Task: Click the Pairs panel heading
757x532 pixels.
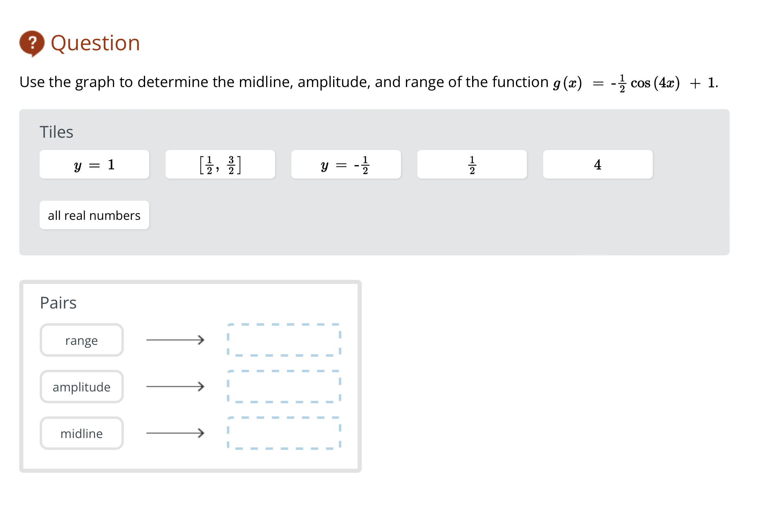Action: 58,302
